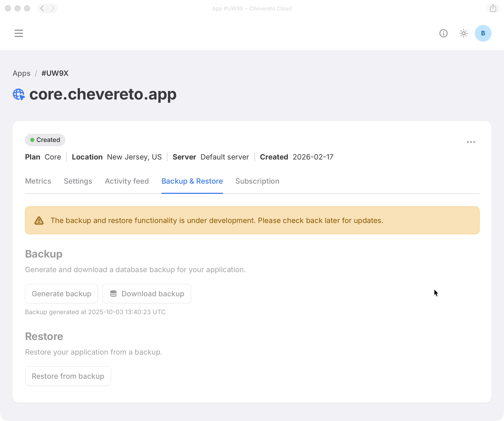Click the Download backup button

click(147, 294)
